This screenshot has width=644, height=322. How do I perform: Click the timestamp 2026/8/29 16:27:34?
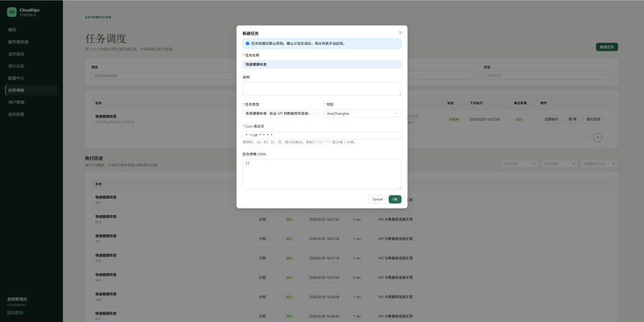(324, 219)
